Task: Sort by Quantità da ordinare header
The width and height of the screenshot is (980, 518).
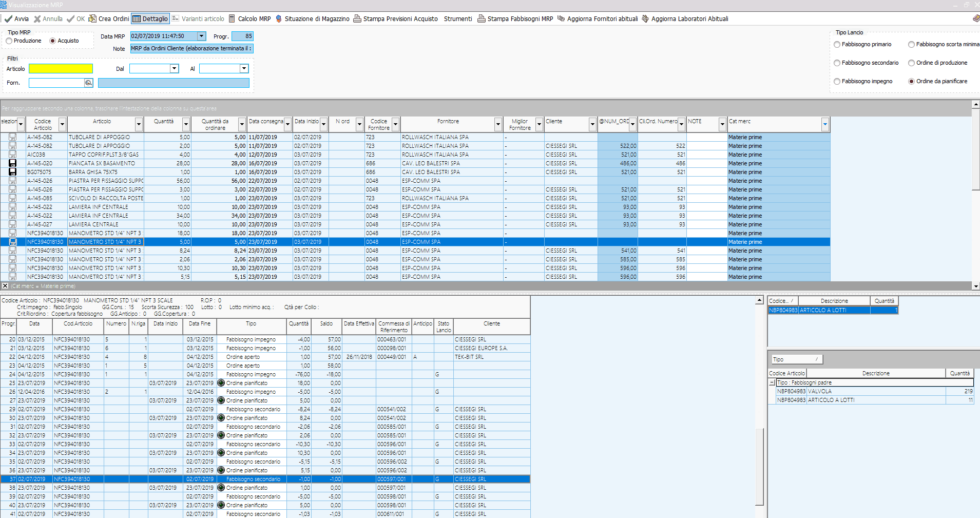Action: (215, 125)
